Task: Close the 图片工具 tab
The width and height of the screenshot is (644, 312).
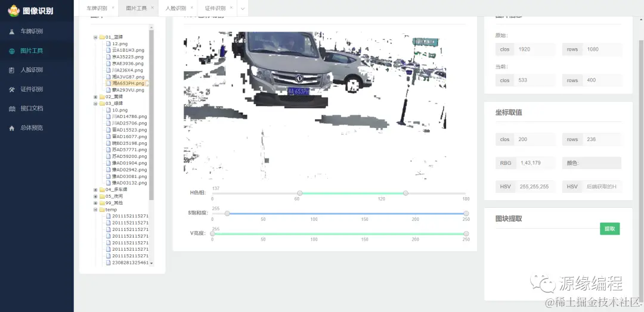Action: 153,8
